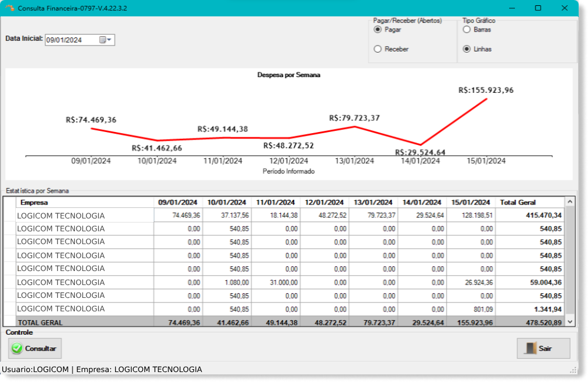Click the calendar icon in date field
The width and height of the screenshot is (588, 382).
(x=103, y=40)
